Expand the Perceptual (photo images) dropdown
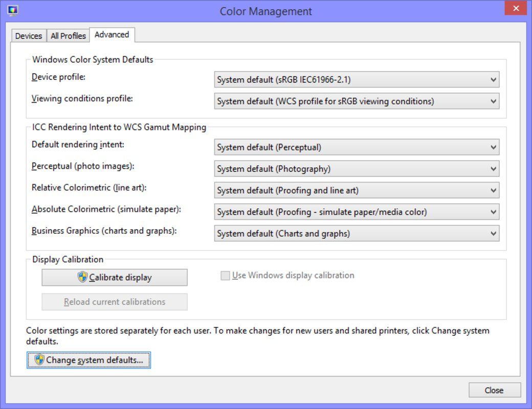532x409 pixels. click(x=356, y=169)
